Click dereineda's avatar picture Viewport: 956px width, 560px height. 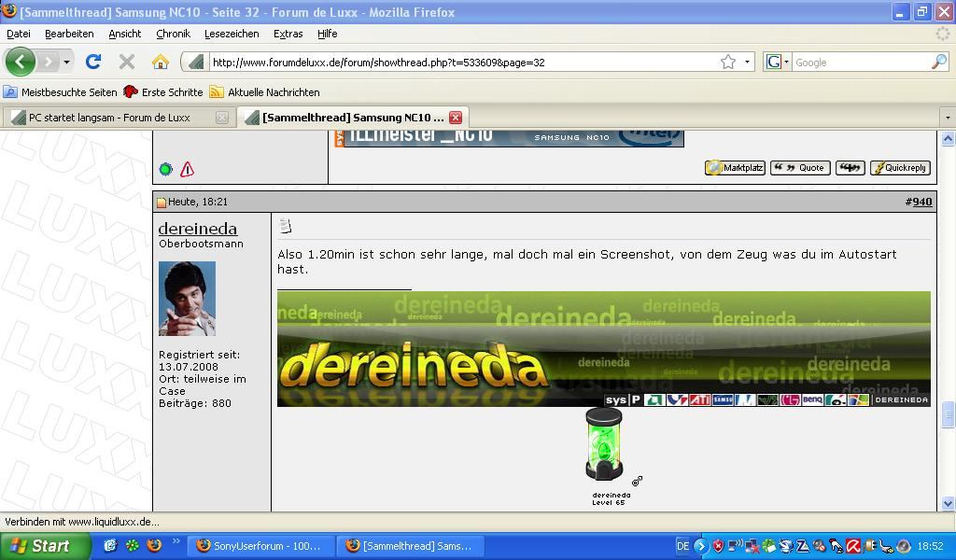coord(187,299)
